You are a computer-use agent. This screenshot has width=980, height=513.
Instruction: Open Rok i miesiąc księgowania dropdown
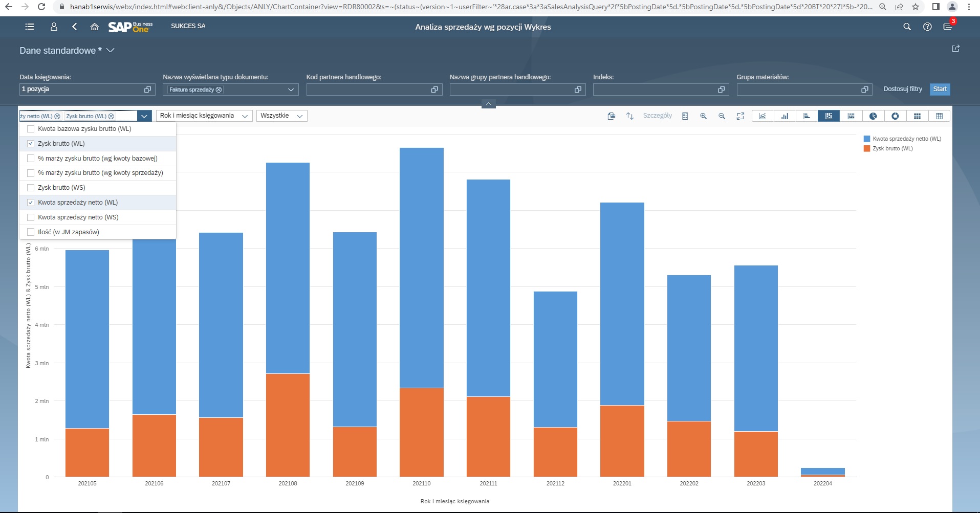pos(204,116)
